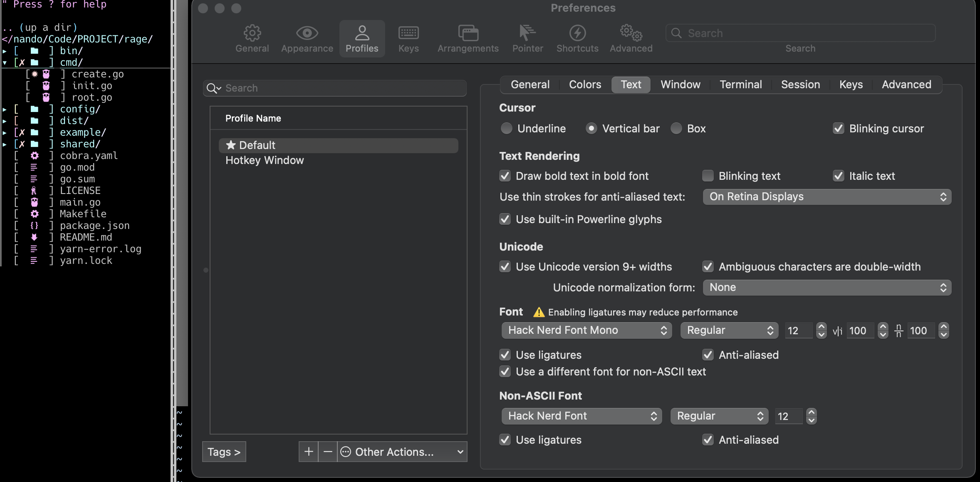
Task: Open the Appearance settings pane
Action: coord(307,38)
